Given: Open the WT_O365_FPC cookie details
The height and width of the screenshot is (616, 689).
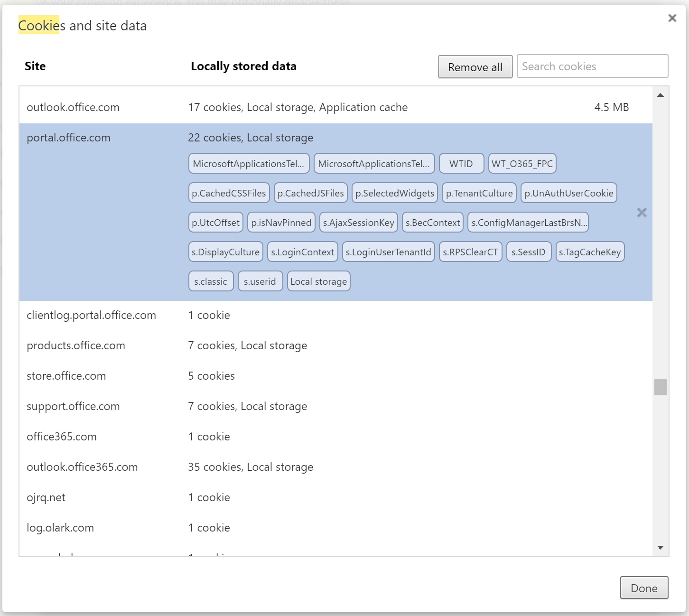Looking at the screenshot, I should (x=522, y=164).
